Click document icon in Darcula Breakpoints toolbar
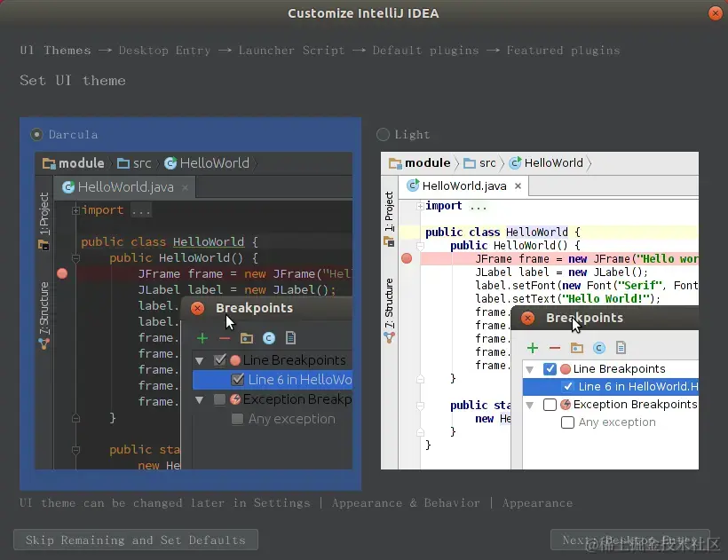Image resolution: width=728 pixels, height=560 pixels. point(290,338)
